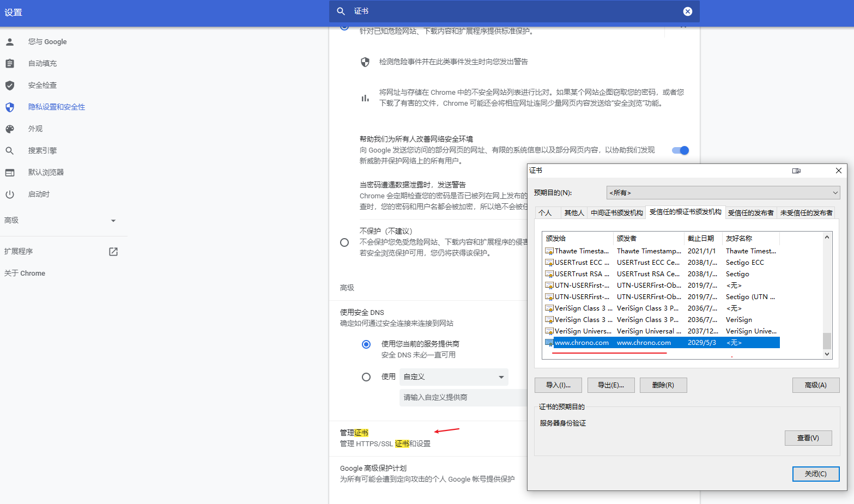Open the 预期目的 dropdown in certificate dialog
854x504 pixels.
point(723,193)
